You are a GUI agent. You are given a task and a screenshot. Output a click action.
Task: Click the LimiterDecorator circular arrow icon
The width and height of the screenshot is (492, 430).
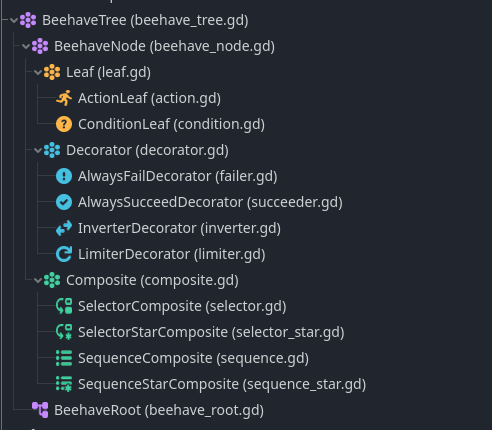tap(64, 254)
